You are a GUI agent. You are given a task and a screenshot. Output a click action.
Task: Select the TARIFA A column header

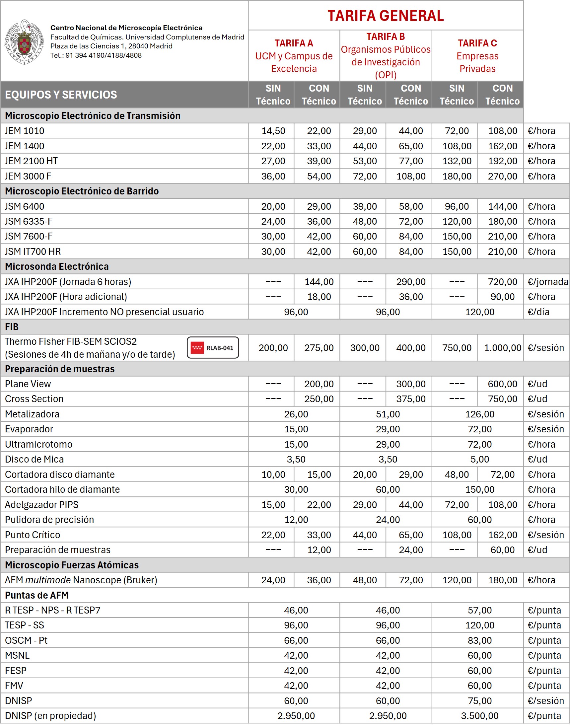coord(294,56)
